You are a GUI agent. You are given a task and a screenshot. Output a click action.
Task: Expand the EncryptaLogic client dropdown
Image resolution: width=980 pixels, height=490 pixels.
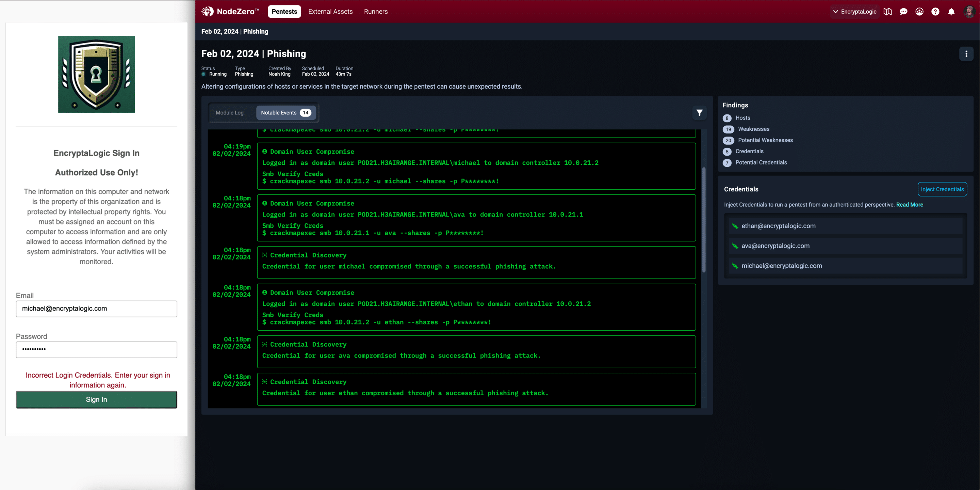tap(854, 12)
